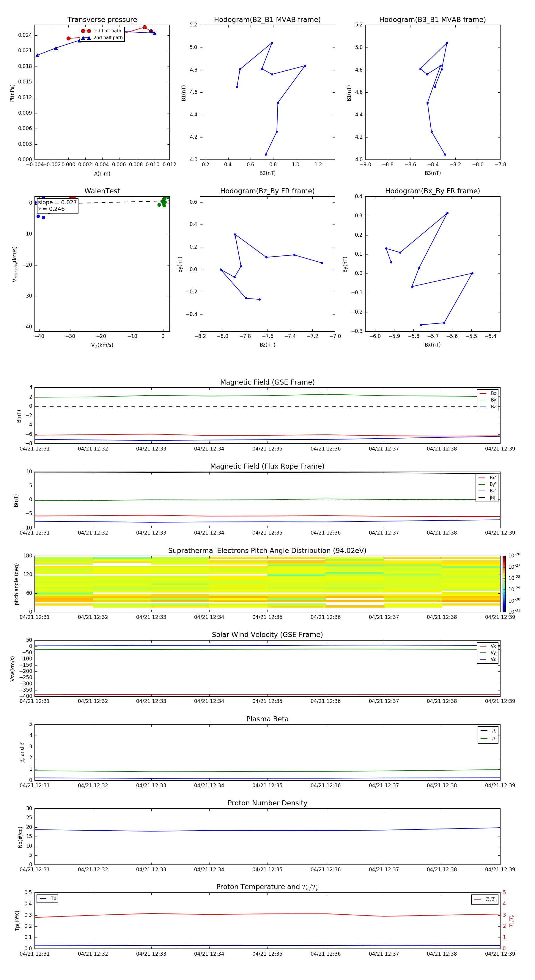
Task: Click the Te/Tp legend box
Action: click(485, 899)
